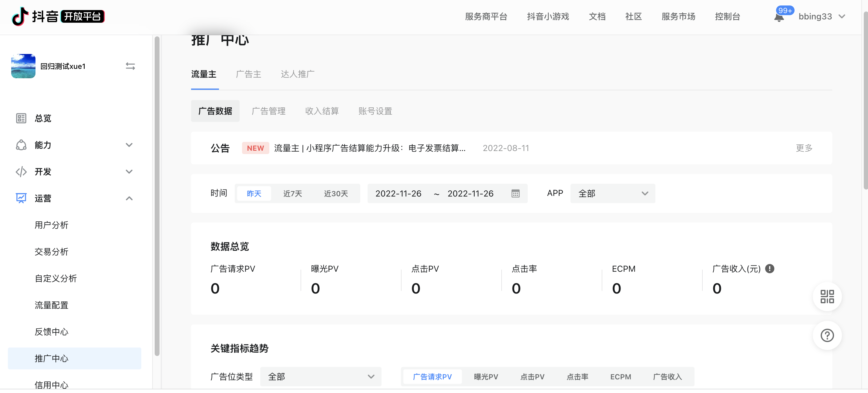Click the NEW announcement badge
This screenshot has height=393, width=868.
coord(255,148)
